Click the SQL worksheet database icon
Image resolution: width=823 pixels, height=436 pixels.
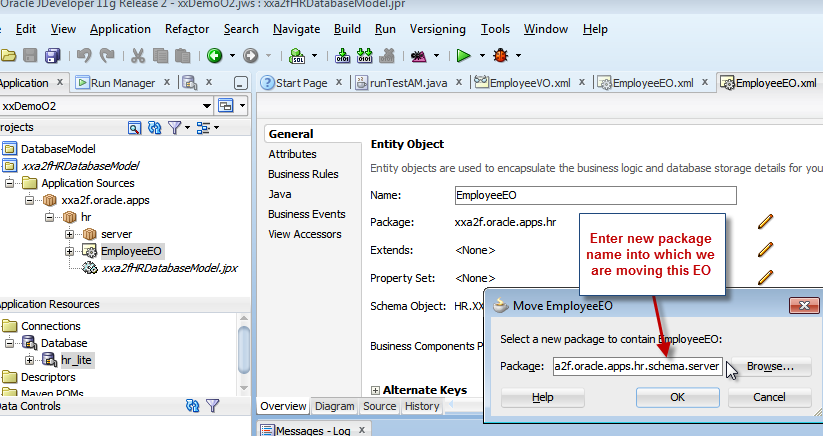[x=297, y=55]
